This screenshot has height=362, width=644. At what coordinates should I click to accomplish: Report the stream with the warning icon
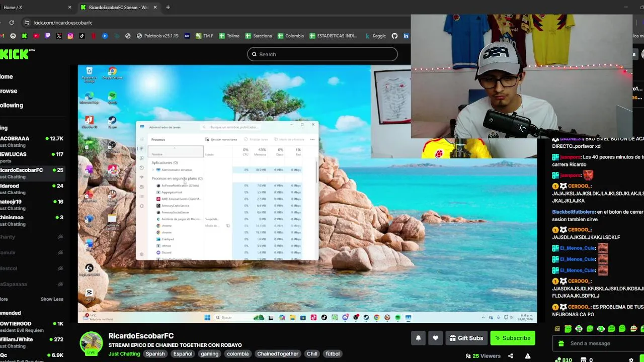click(x=528, y=356)
